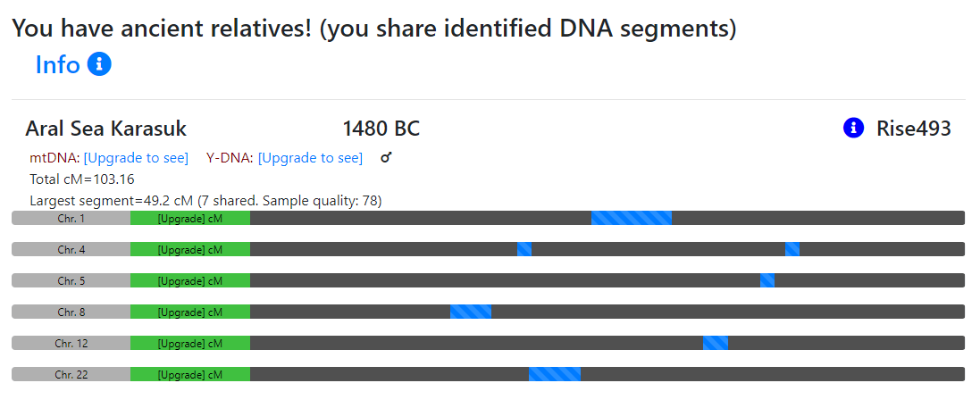
Task: Click the Chr. 1 green Upgrade cM bar
Action: pos(189,218)
